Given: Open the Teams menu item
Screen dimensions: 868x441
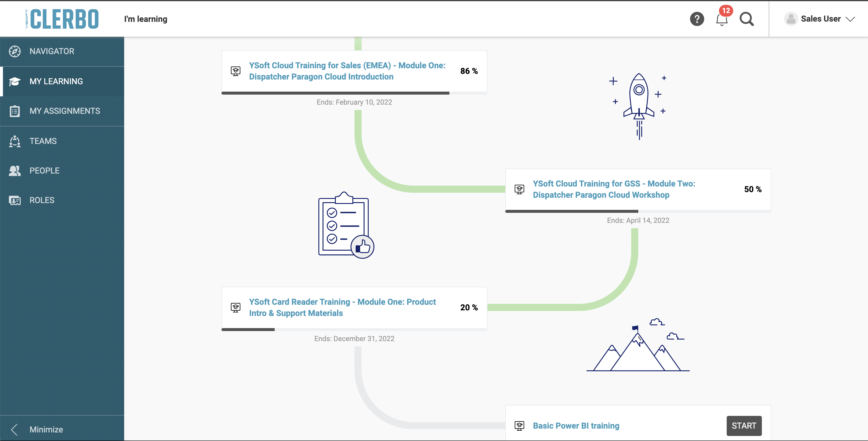Looking at the screenshot, I should [x=62, y=141].
